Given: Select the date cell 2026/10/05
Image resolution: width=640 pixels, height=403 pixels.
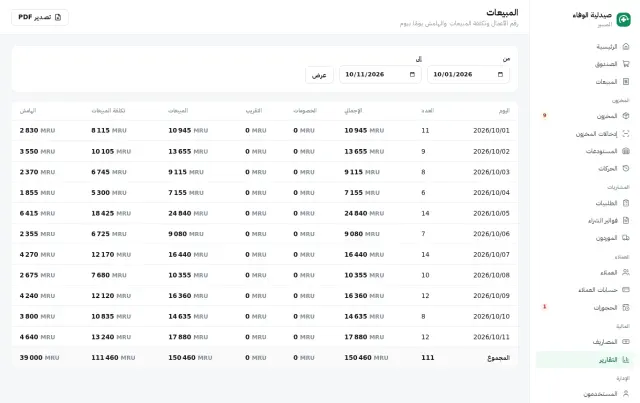Looking at the screenshot, I should (491, 213).
